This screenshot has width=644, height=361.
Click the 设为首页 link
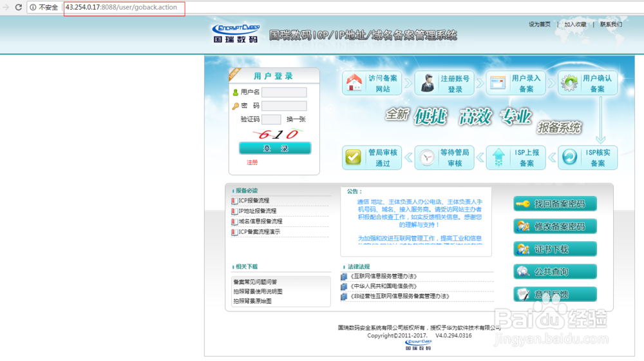tap(539, 24)
